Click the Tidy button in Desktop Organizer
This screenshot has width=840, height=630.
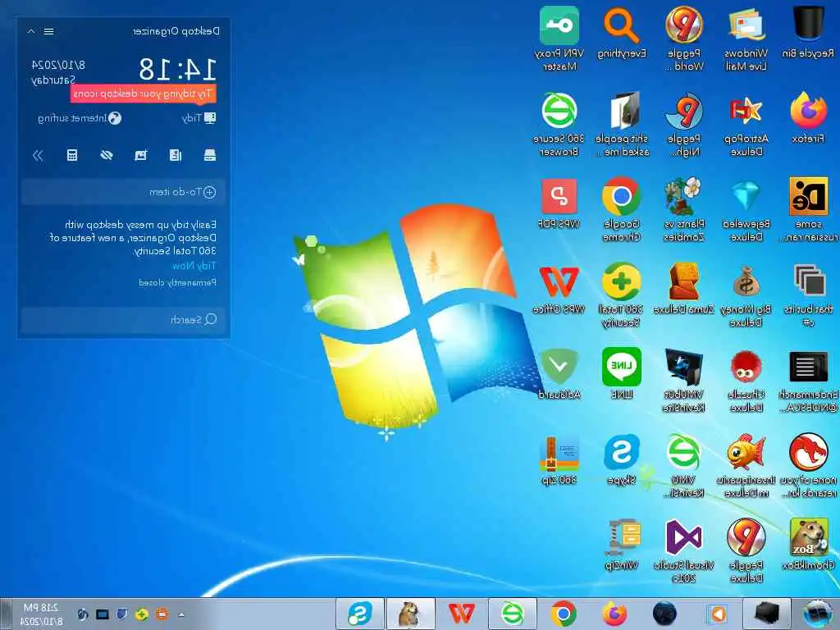(x=199, y=118)
